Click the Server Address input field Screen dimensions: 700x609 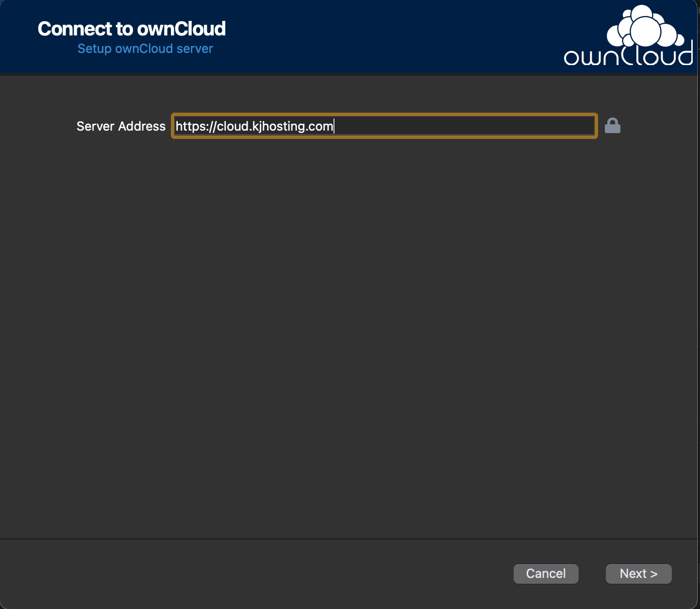pos(384,126)
